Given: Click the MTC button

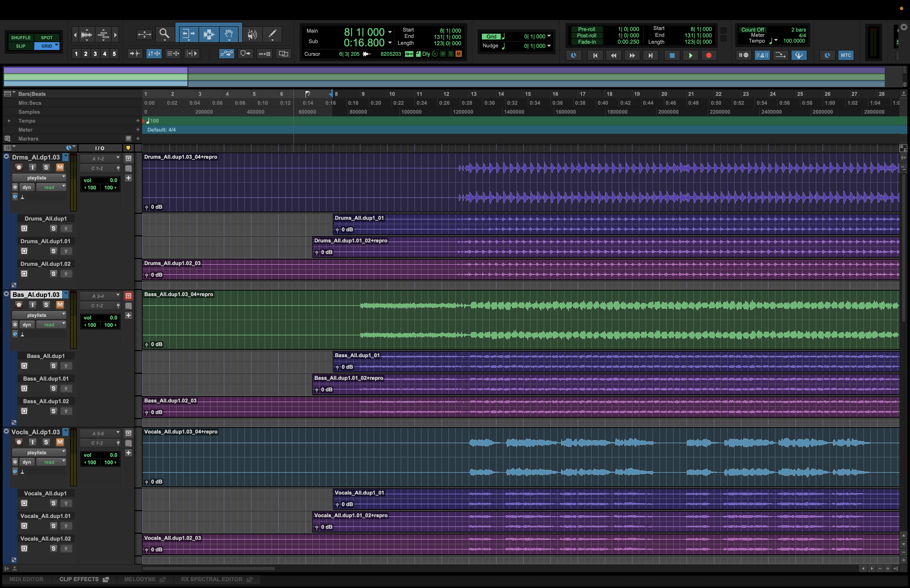Looking at the screenshot, I should click(845, 55).
